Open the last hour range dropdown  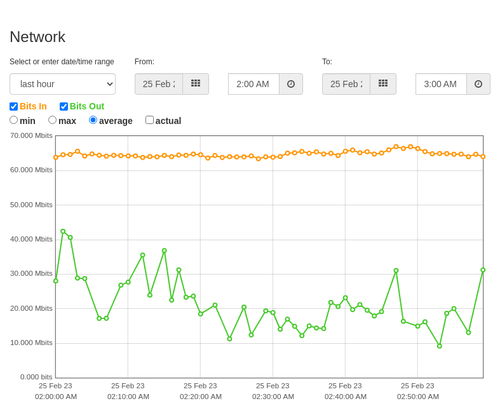63,84
